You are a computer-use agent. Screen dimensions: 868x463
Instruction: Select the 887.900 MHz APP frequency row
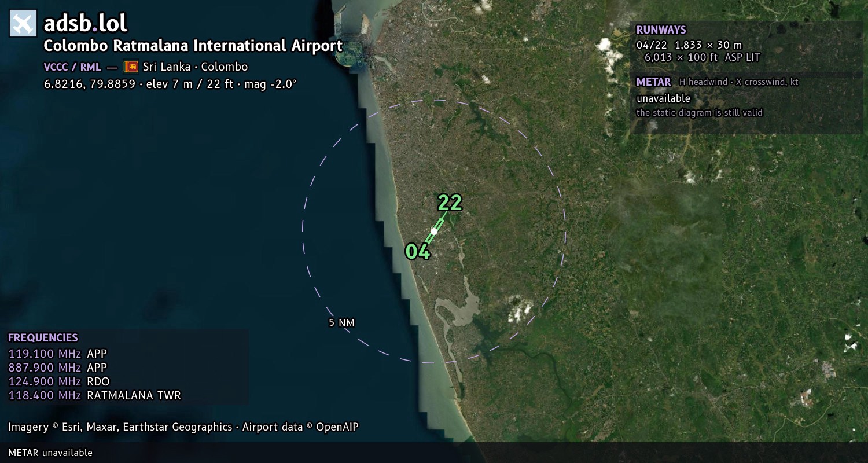tap(58, 368)
